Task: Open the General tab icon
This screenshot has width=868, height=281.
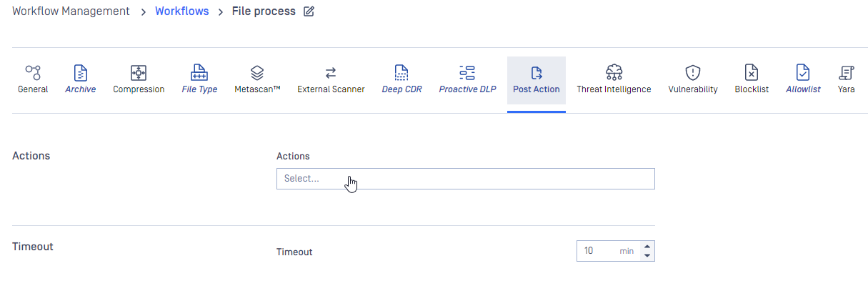Action: 33,72
